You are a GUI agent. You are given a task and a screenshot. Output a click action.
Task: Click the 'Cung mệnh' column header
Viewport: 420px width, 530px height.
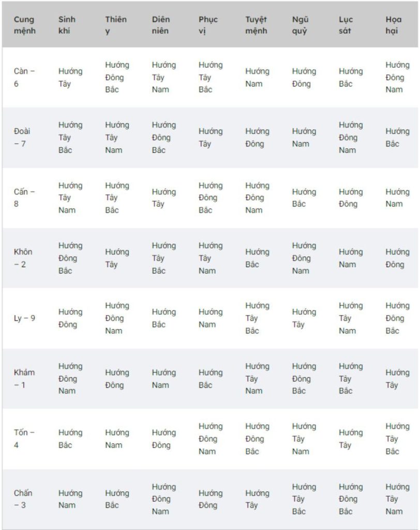click(24, 25)
